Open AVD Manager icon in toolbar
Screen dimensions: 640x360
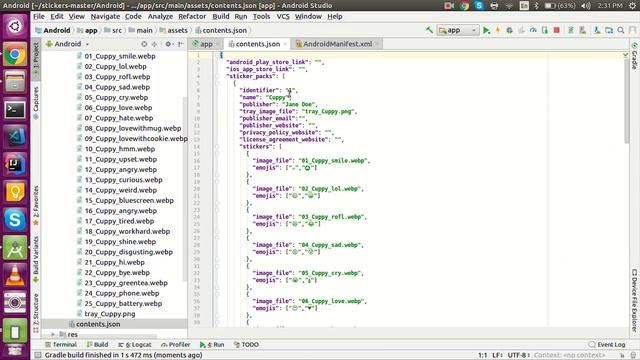click(x=582, y=30)
